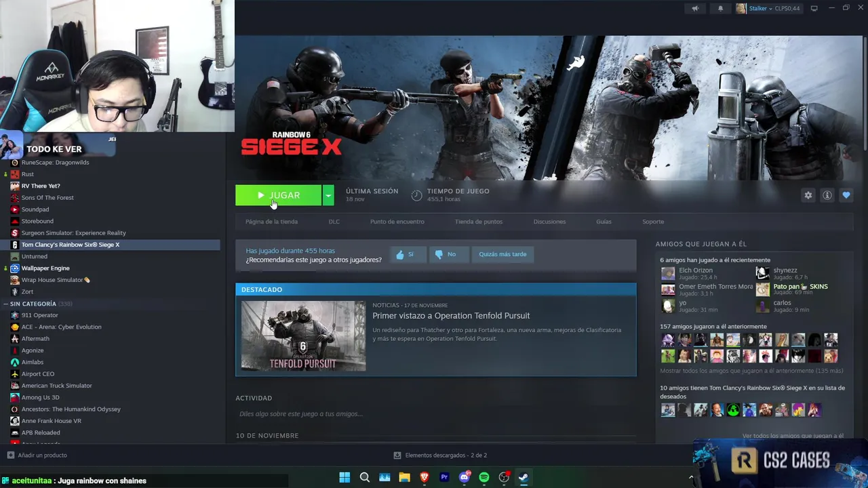Open Punto de encuentro tab
This screenshot has height=488, width=868.
(397, 222)
